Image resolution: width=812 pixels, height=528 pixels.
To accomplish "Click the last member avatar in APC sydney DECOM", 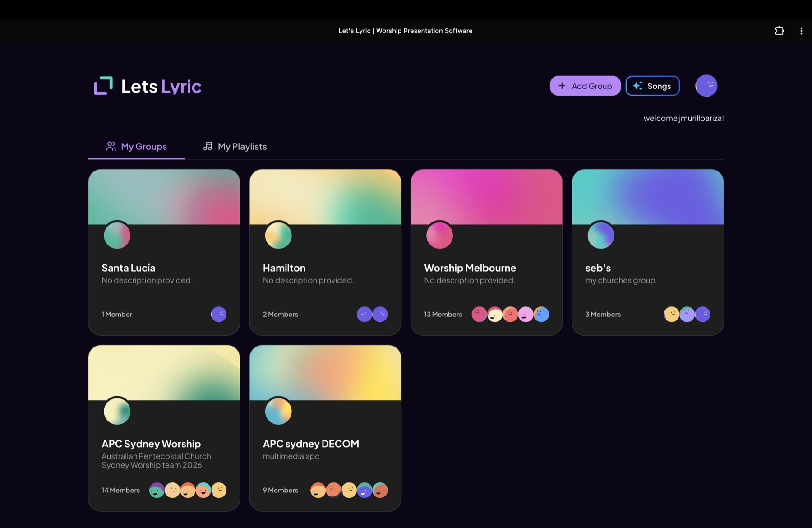I will [x=380, y=490].
